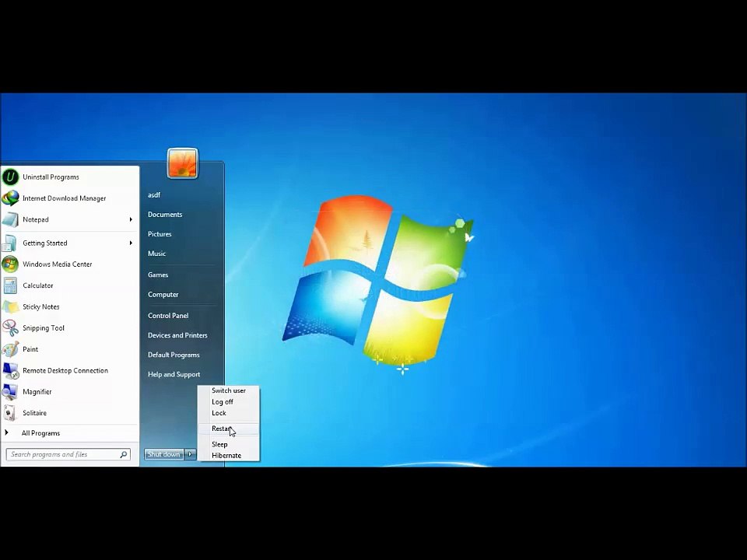Viewport: 747px width, 560px height.
Task: Open Pictures library link
Action: tap(160, 234)
